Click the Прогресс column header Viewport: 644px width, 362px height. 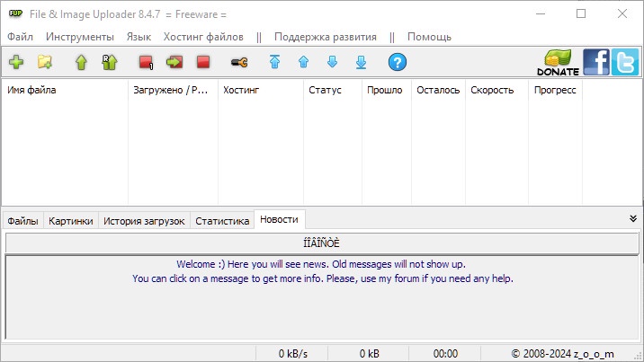point(555,90)
